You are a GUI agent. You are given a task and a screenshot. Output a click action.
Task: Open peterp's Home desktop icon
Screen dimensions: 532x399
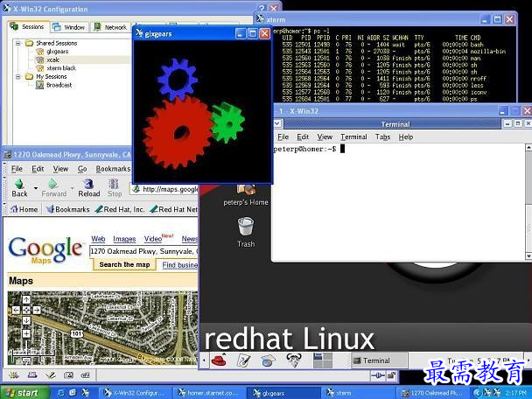[246, 195]
